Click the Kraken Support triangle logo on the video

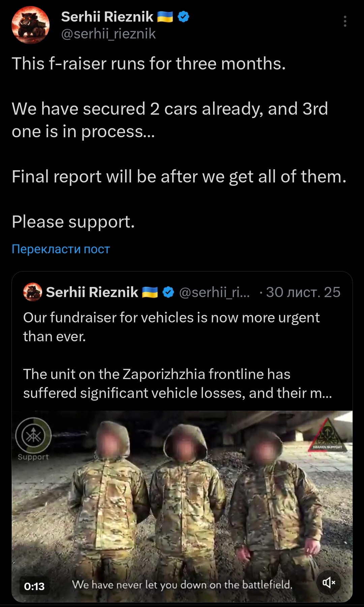point(327,435)
